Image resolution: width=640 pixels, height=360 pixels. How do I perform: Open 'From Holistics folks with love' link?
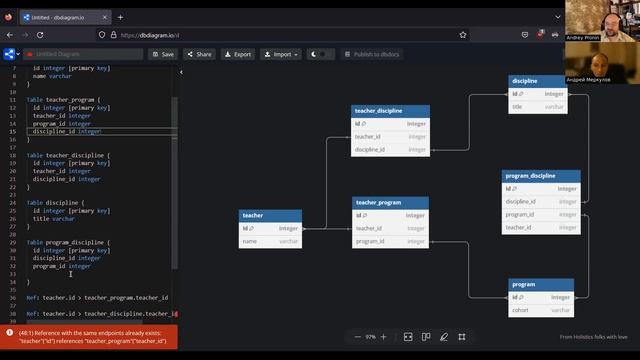[x=593, y=337]
